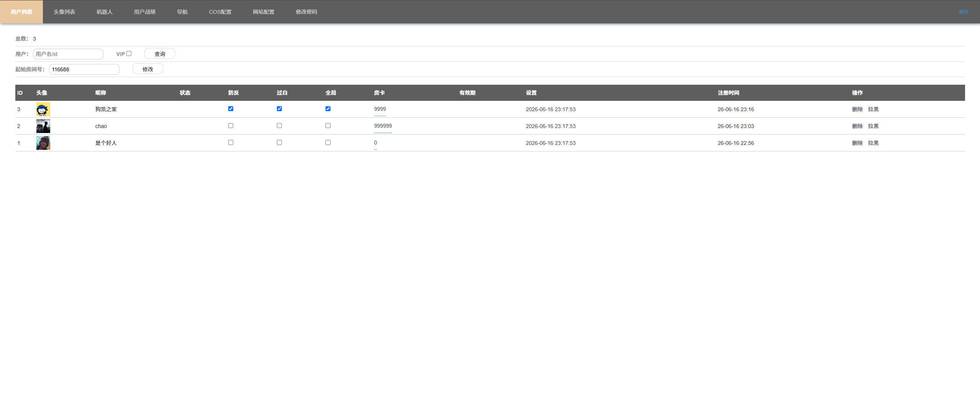
Task: Switch to 头像列表 tab
Action: pos(64,12)
